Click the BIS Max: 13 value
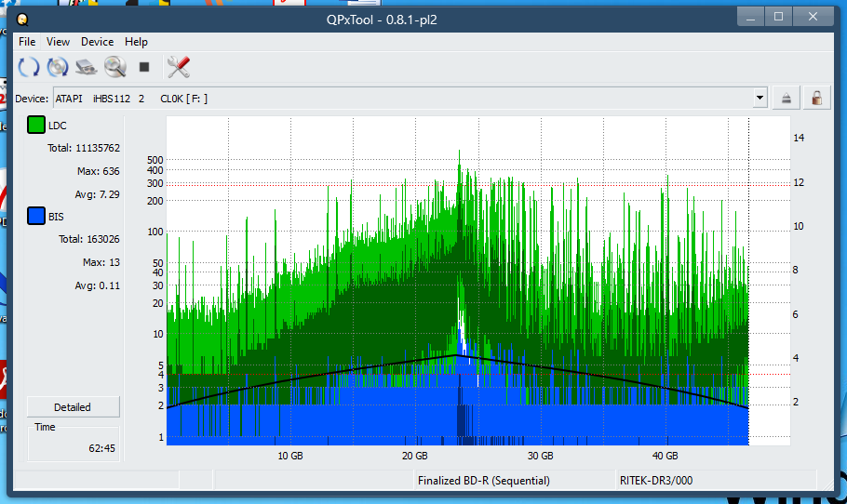This screenshot has height=504, width=847. coord(101,262)
